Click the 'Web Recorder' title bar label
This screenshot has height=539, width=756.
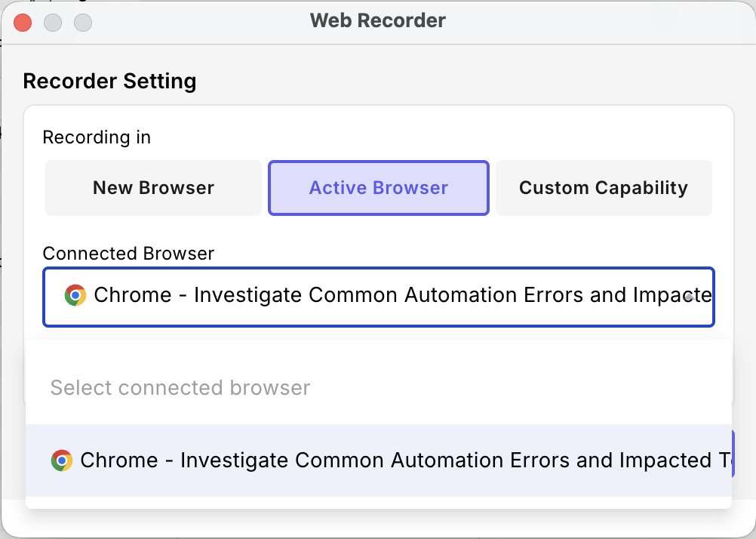click(378, 20)
